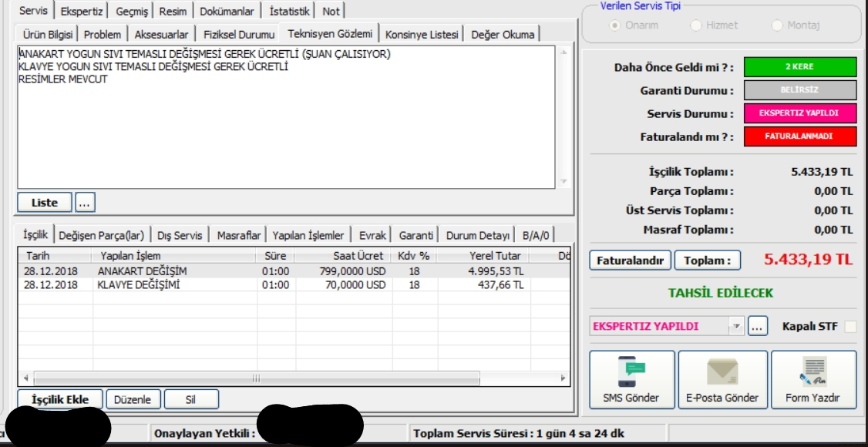The width and height of the screenshot is (868, 447).
Task: Click the ellipsis button next to Liste
Action: 86,203
